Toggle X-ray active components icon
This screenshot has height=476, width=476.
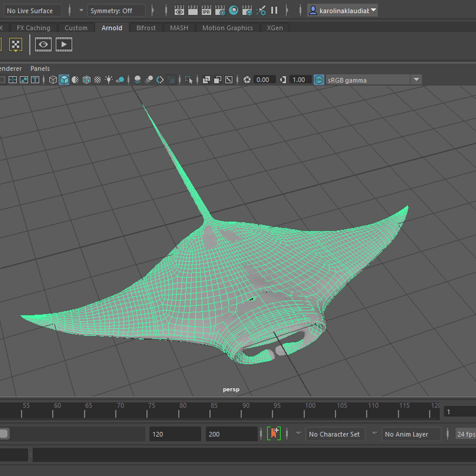(218, 80)
